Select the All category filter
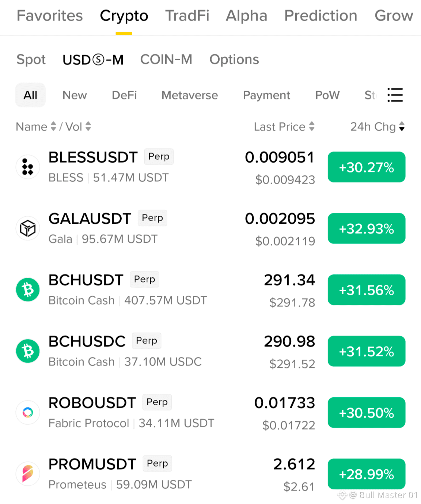 pyautogui.click(x=30, y=95)
